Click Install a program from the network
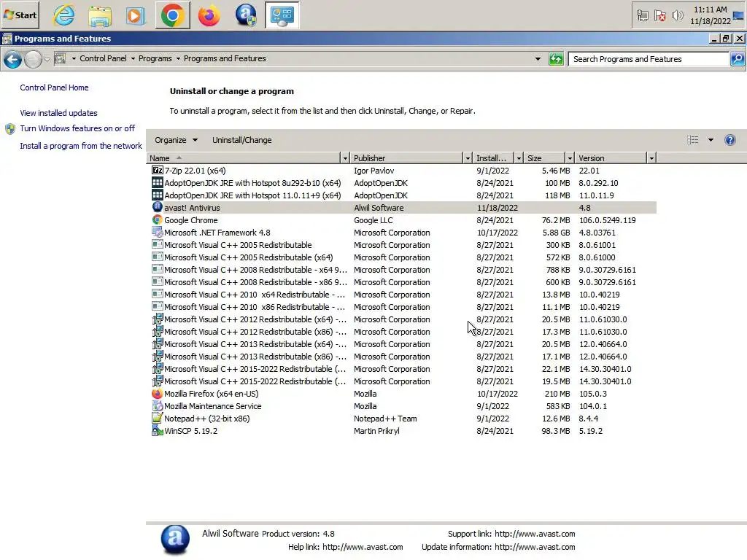The image size is (747, 560). [80, 146]
